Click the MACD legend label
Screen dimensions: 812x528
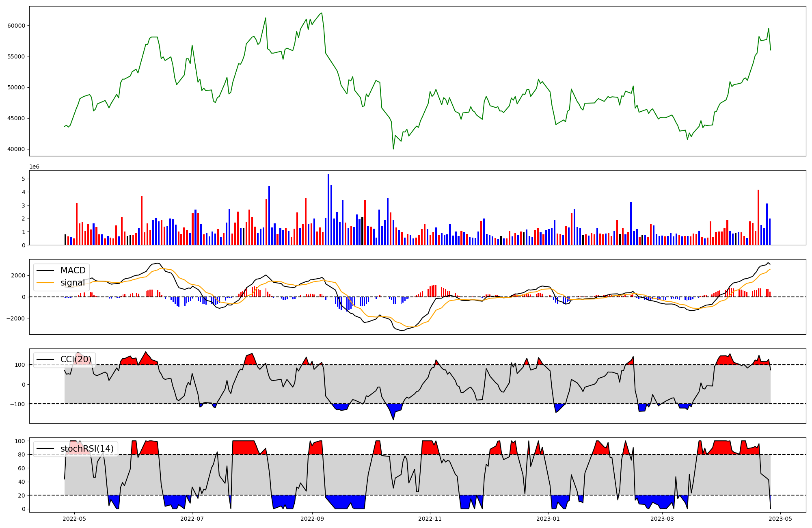coord(73,270)
